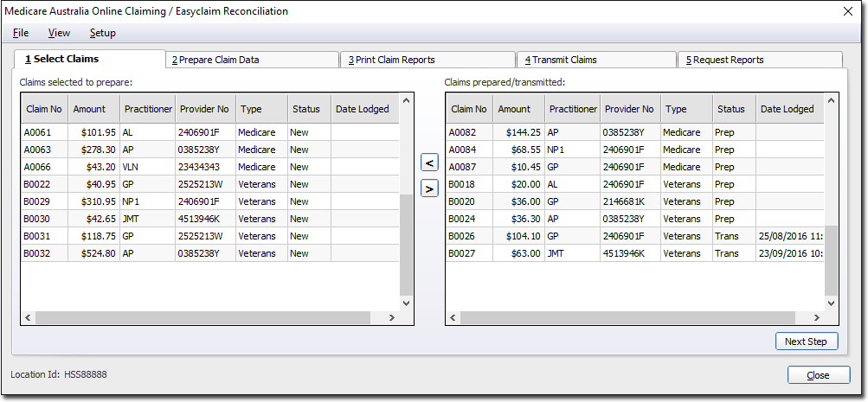Open the Request Reports tab

pyautogui.click(x=760, y=60)
